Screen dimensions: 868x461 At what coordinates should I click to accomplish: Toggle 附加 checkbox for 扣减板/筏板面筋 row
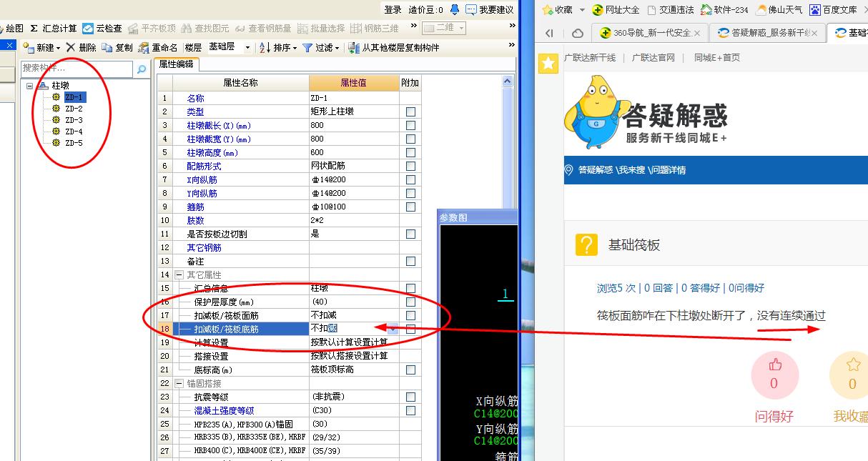coord(410,315)
